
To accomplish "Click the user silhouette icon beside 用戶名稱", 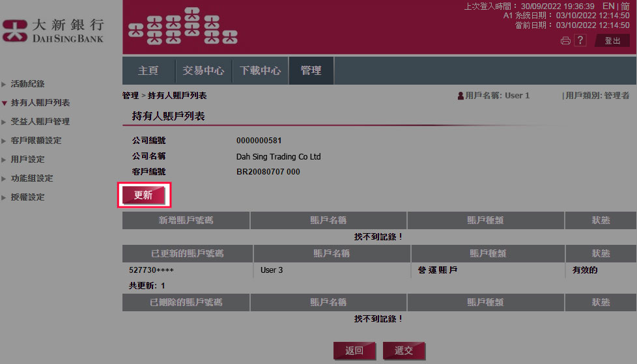I will (460, 96).
